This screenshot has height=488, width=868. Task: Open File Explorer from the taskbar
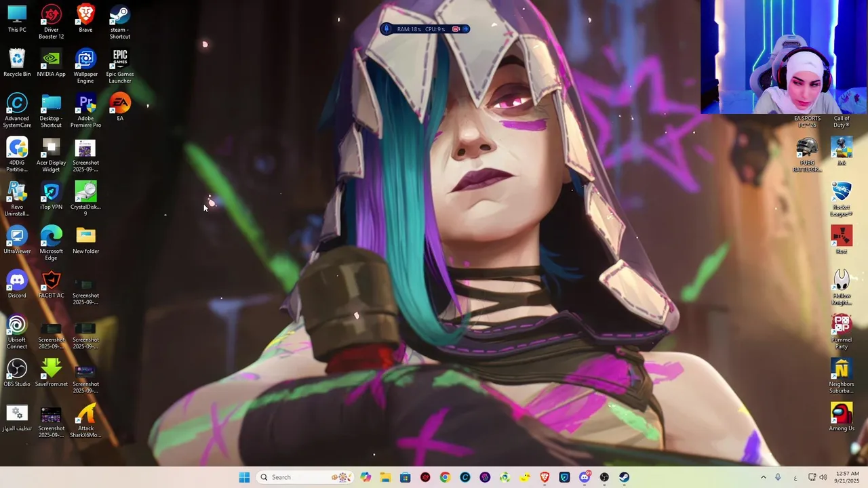(x=385, y=477)
